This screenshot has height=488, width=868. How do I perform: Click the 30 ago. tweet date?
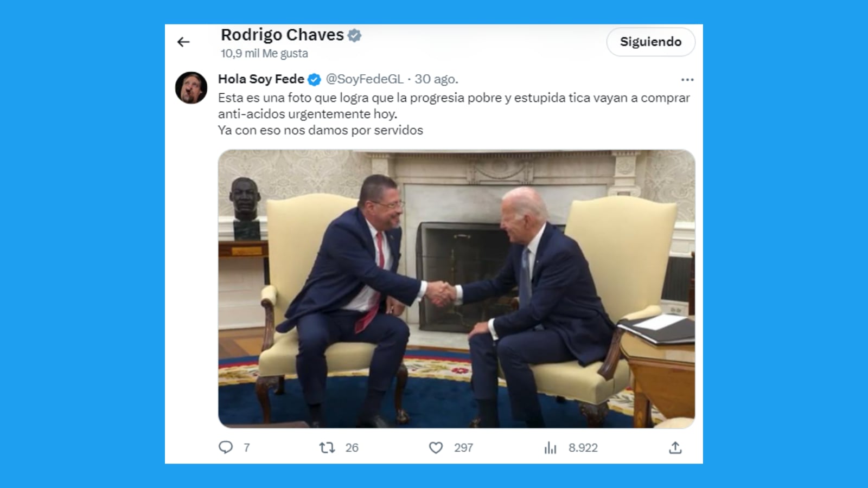436,79
